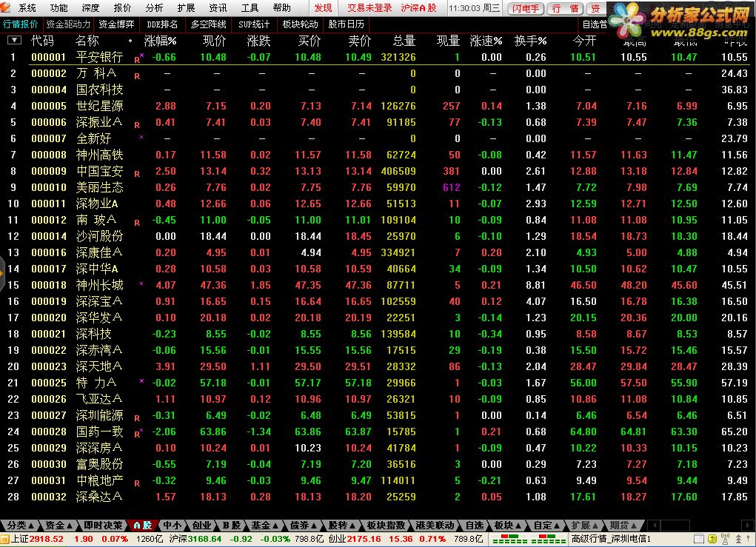Open the 帮助 menu
Image resolution: width=756 pixels, height=547 pixels.
click(x=281, y=7)
